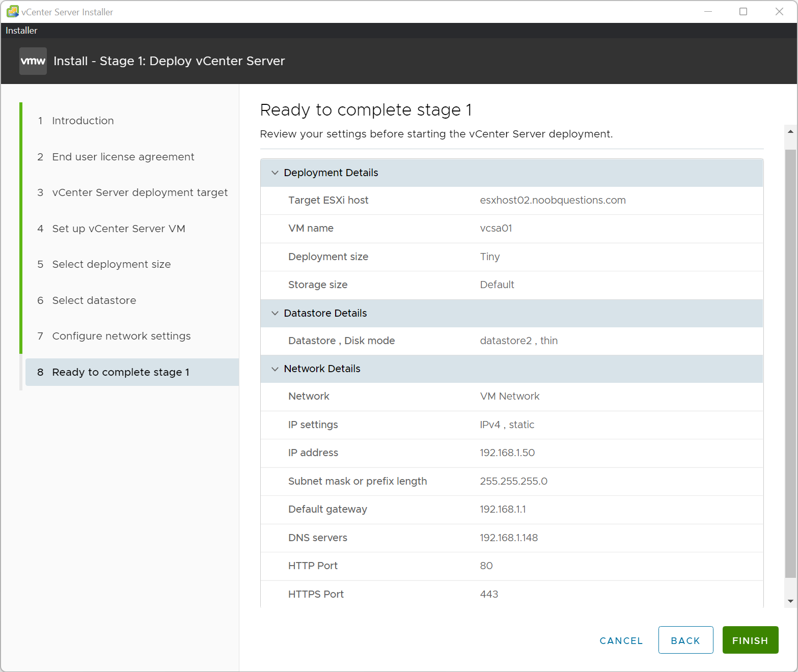Click the BACK button

coord(685,640)
